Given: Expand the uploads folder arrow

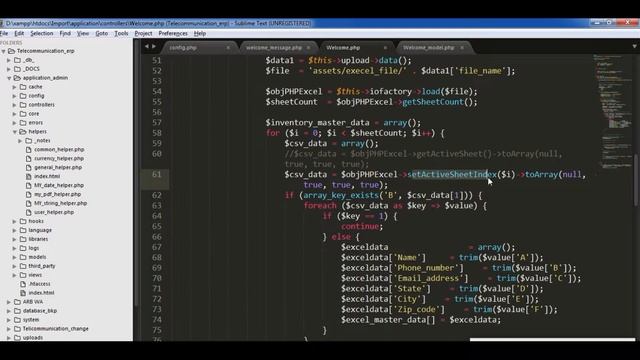Looking at the screenshot, I should click(9, 338).
